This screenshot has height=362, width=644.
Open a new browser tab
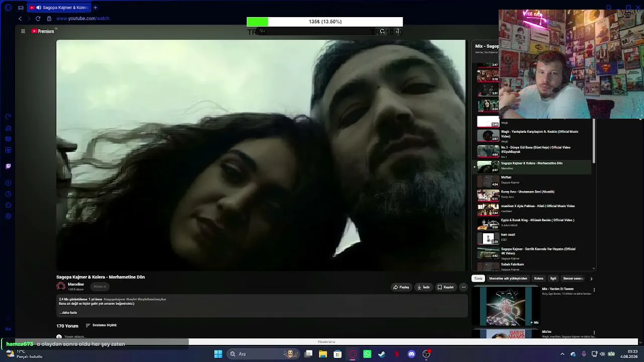[x=95, y=8]
